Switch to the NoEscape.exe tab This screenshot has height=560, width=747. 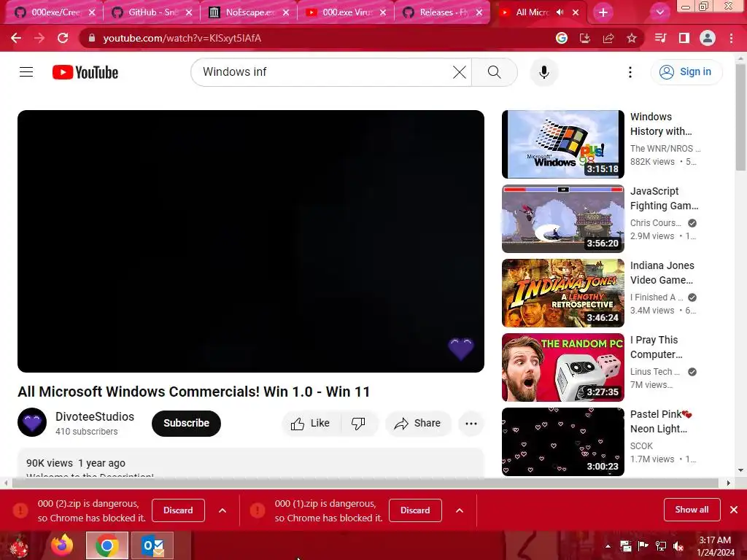coord(249,12)
